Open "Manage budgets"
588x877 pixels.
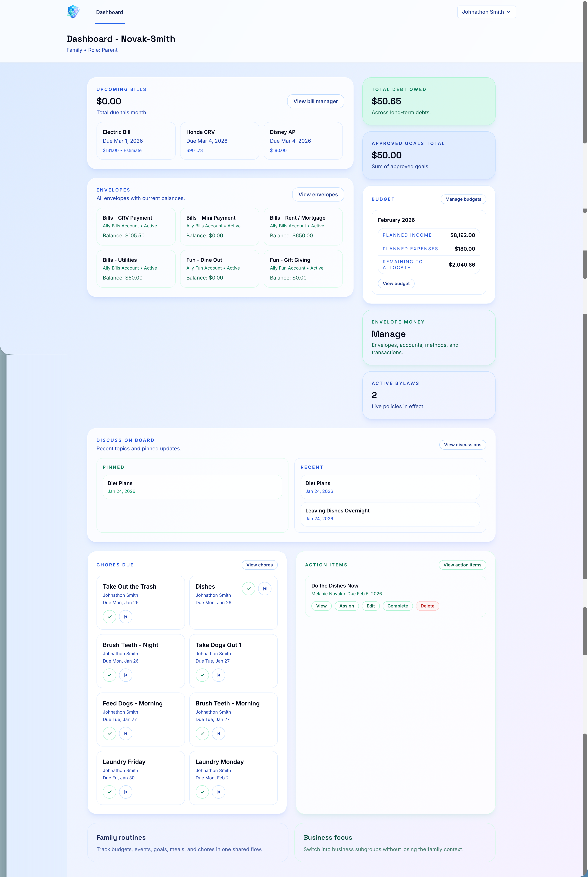463,199
